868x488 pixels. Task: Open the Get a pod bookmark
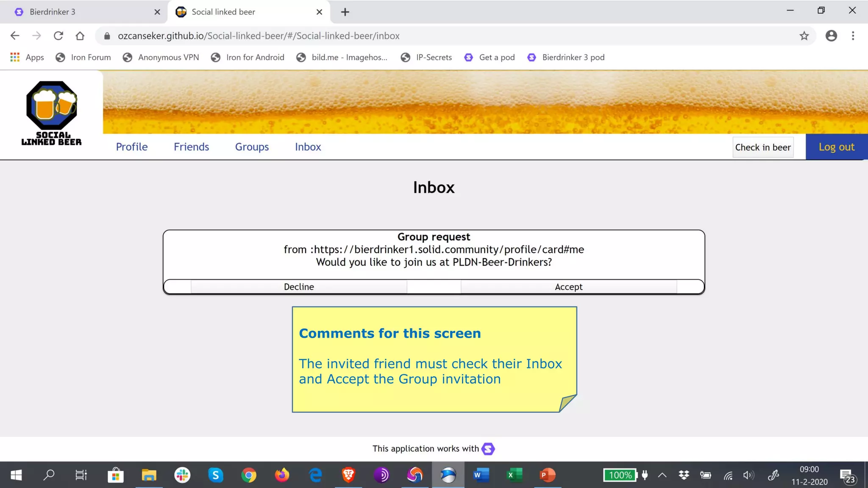click(490, 57)
